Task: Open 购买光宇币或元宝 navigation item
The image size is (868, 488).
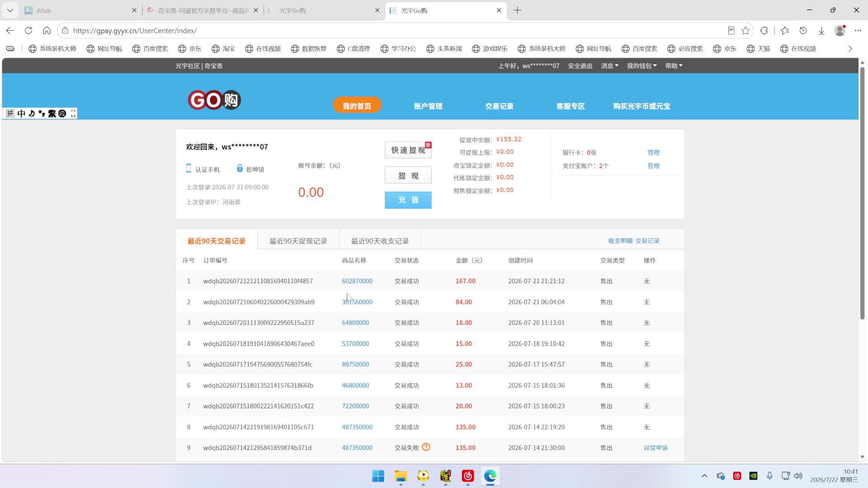Action: 642,106
